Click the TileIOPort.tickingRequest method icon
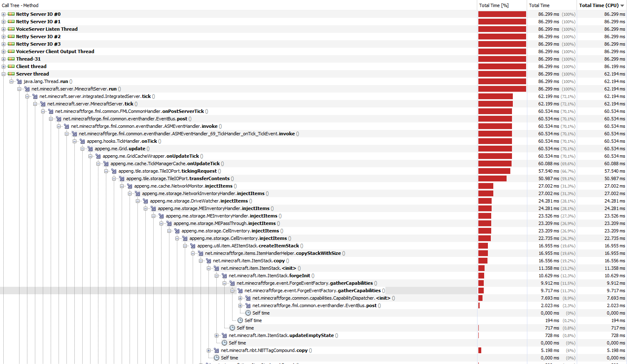Viewport: 627px width, 364px height. click(x=114, y=171)
